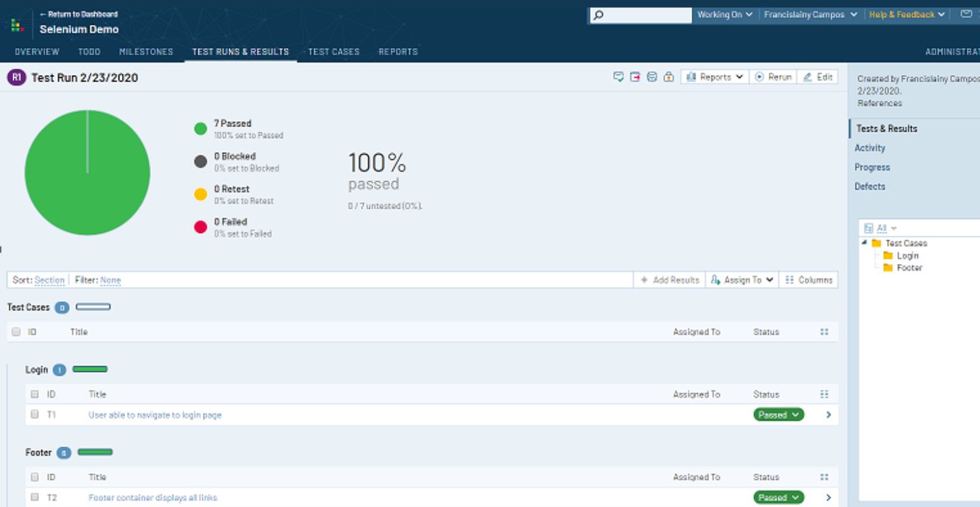Select all test cases with the header checkbox

tap(16, 332)
